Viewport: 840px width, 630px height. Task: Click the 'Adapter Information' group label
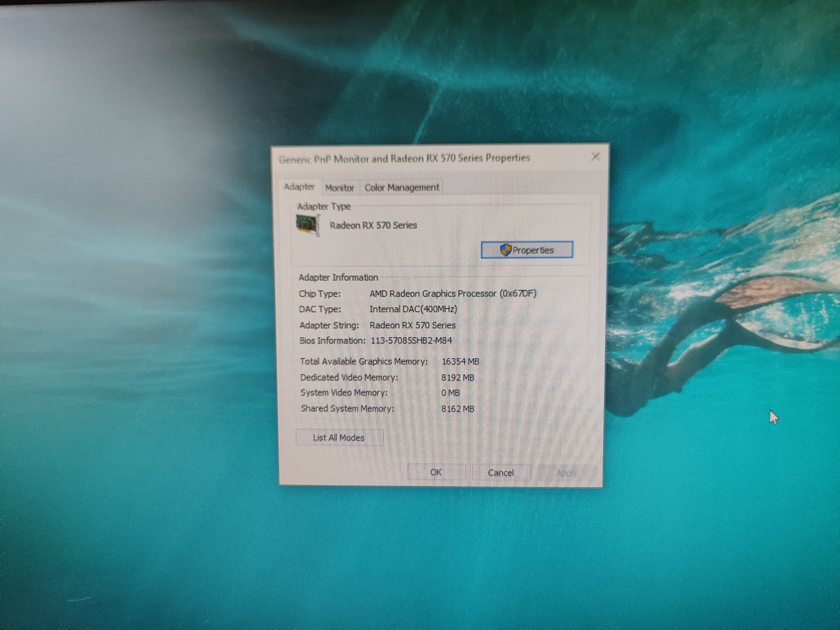point(338,278)
